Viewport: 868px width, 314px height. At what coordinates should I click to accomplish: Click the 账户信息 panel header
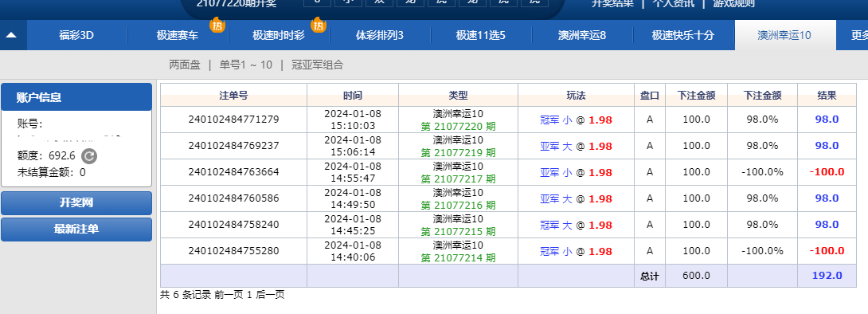(76, 97)
